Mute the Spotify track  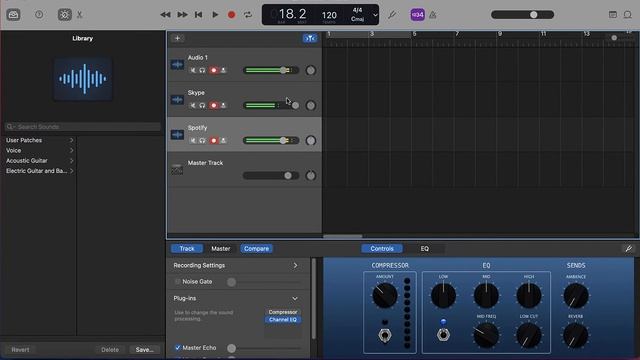193,140
